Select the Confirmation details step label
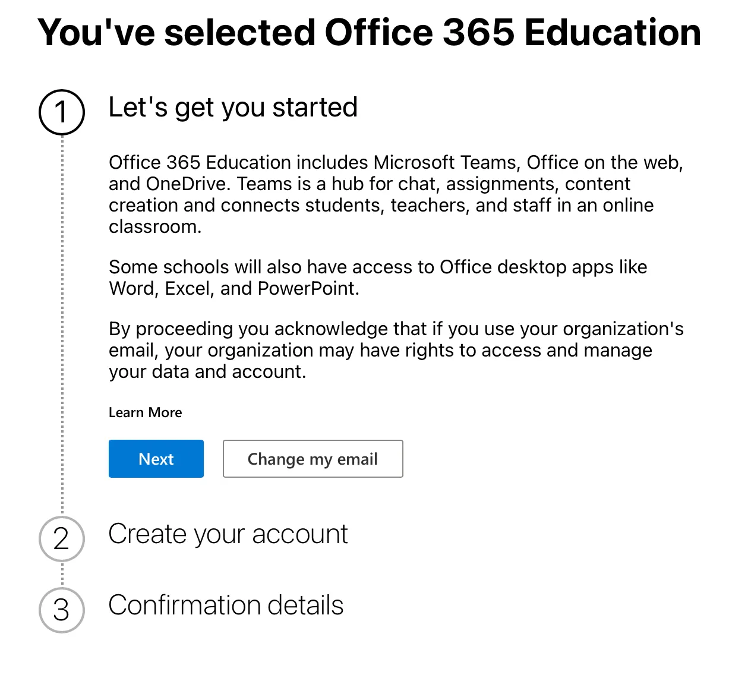Viewport: 751px width, 700px height. [226, 605]
